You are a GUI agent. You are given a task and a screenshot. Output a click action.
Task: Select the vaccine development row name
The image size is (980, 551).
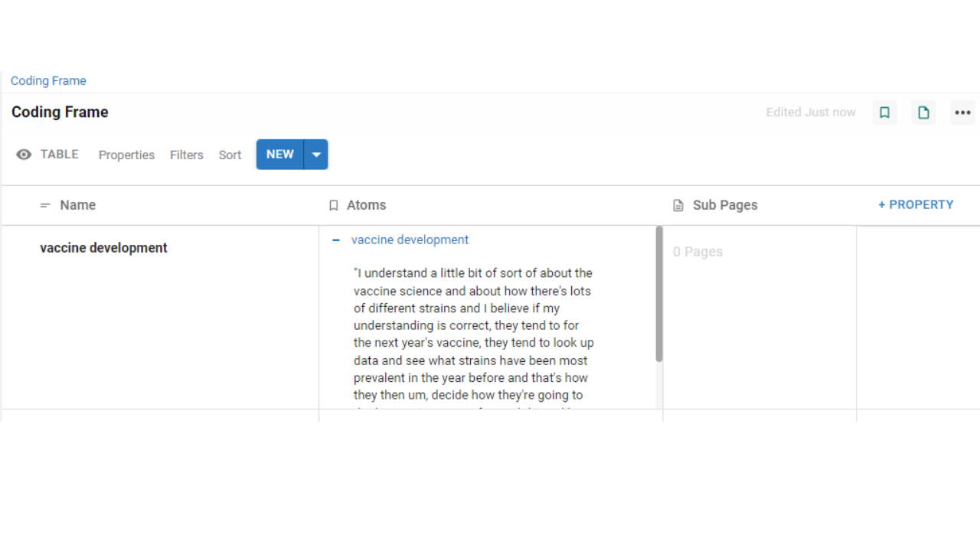pos(103,248)
